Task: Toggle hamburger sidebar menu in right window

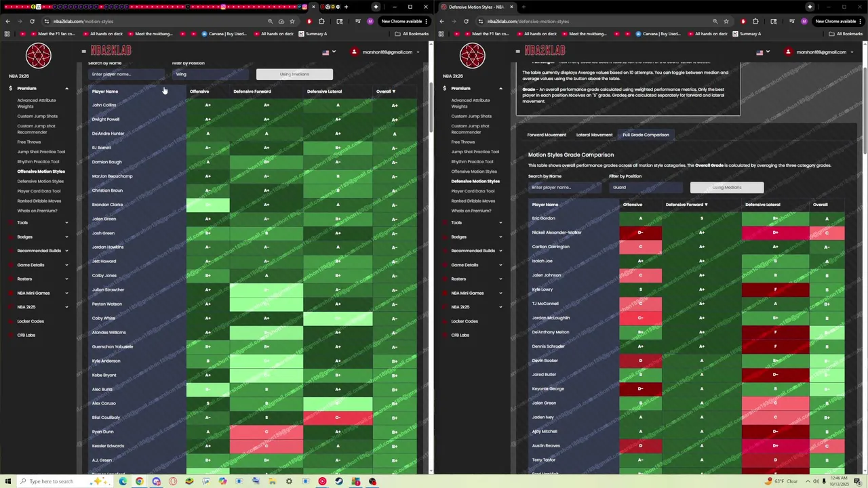Action: pos(517,52)
